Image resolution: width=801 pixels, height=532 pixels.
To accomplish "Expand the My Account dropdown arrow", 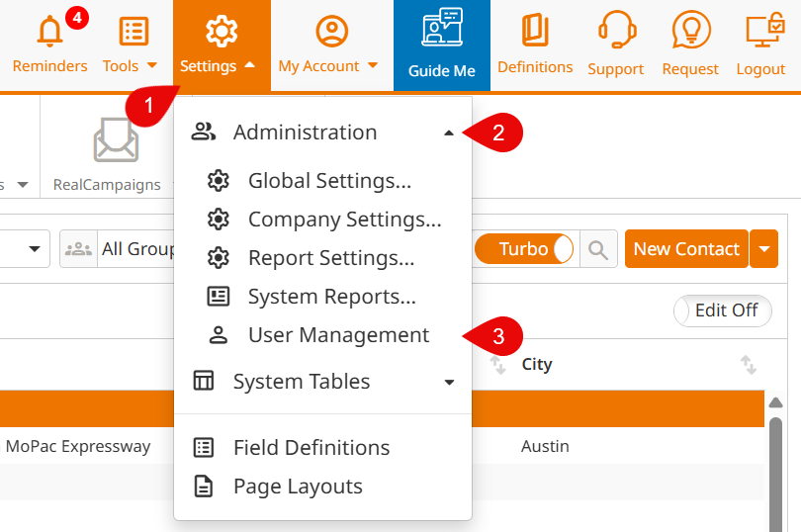I will (x=373, y=65).
